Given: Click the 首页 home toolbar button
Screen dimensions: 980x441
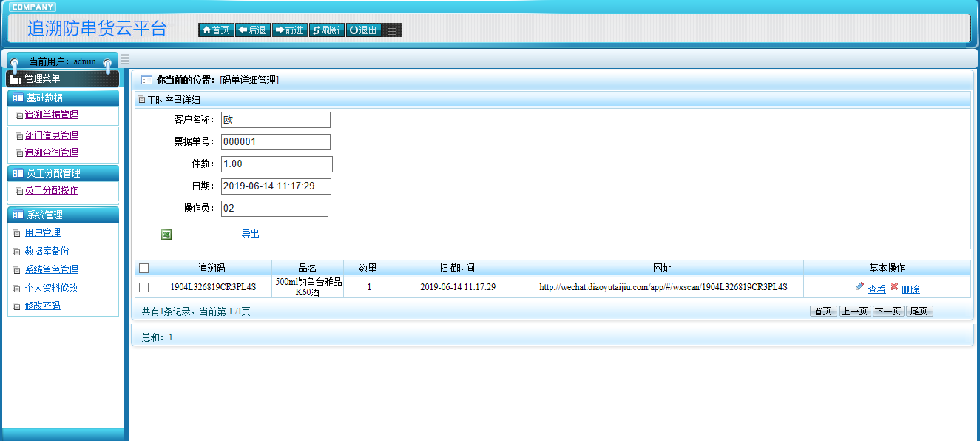Looking at the screenshot, I should pos(216,30).
